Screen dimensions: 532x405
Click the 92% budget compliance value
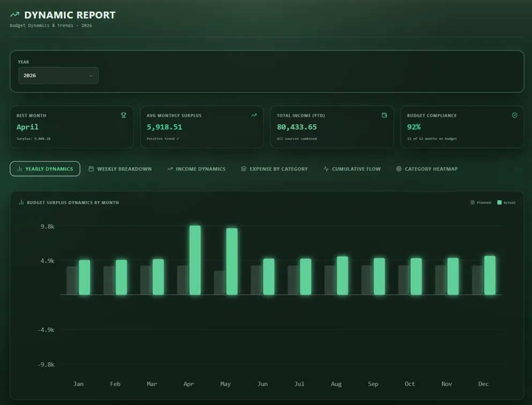tap(413, 127)
